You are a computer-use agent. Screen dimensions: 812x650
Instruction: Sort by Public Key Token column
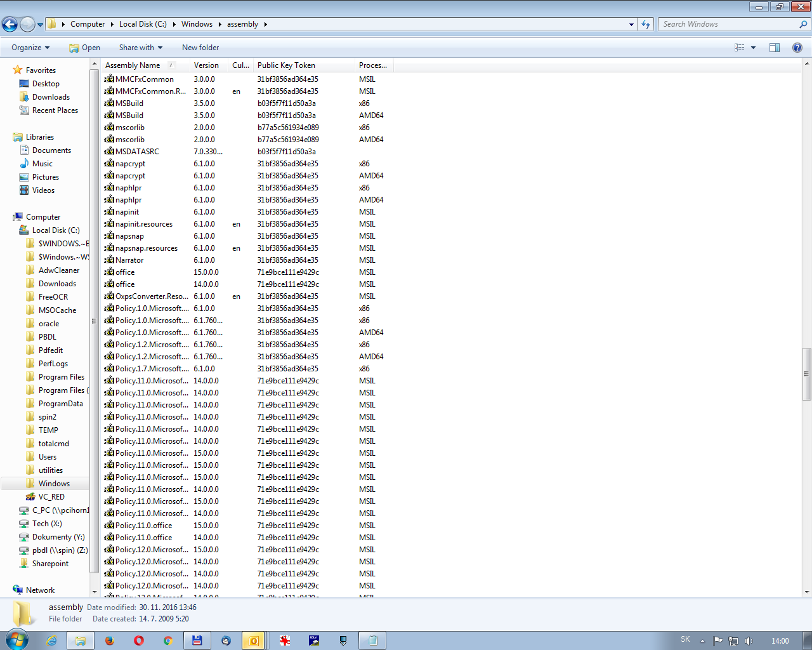click(304, 65)
